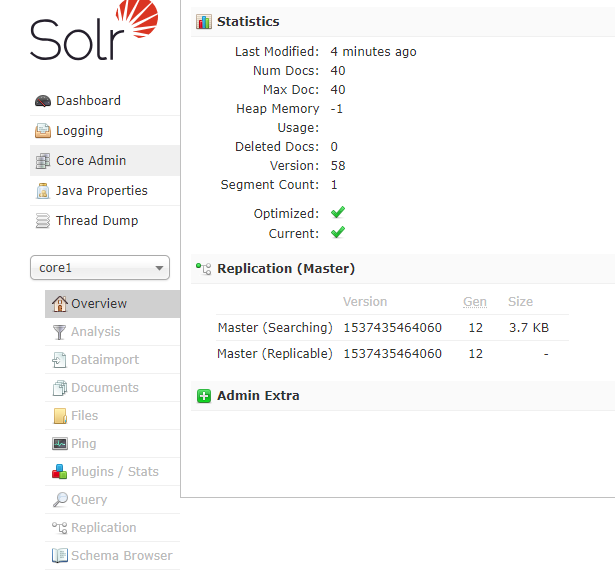Click the Plugins / Stats blocks icon
Image resolution: width=615 pixels, height=578 pixels.
[x=60, y=472]
